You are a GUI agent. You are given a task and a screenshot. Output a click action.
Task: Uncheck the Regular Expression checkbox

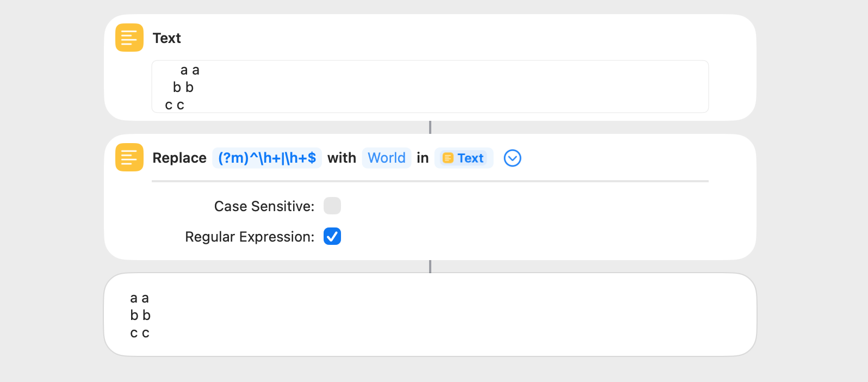click(332, 237)
